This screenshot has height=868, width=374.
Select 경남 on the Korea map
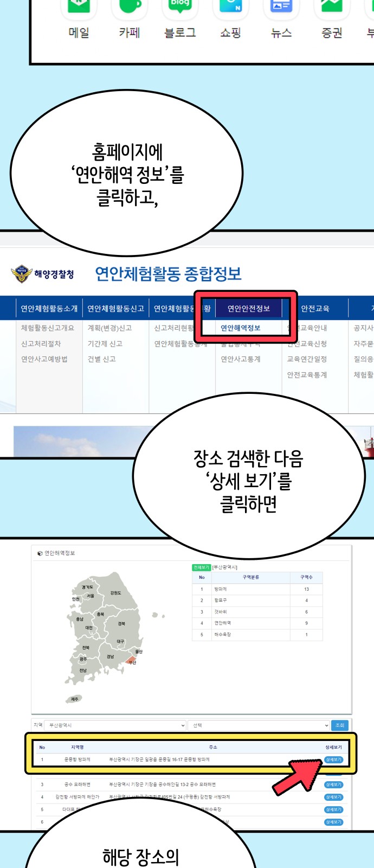coord(111,656)
